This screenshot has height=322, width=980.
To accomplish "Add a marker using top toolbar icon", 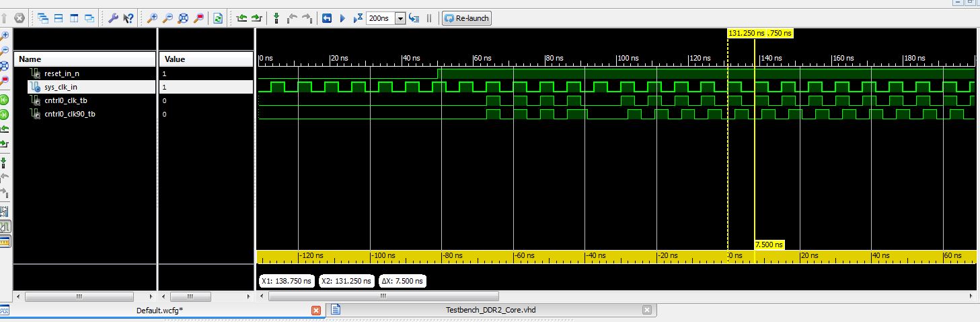I will tap(276, 18).
